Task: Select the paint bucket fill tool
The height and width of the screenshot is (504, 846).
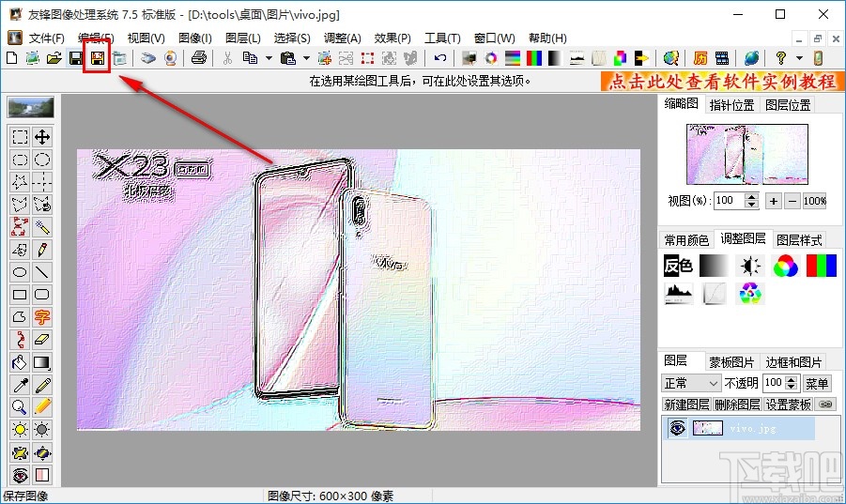Action: pyautogui.click(x=20, y=362)
